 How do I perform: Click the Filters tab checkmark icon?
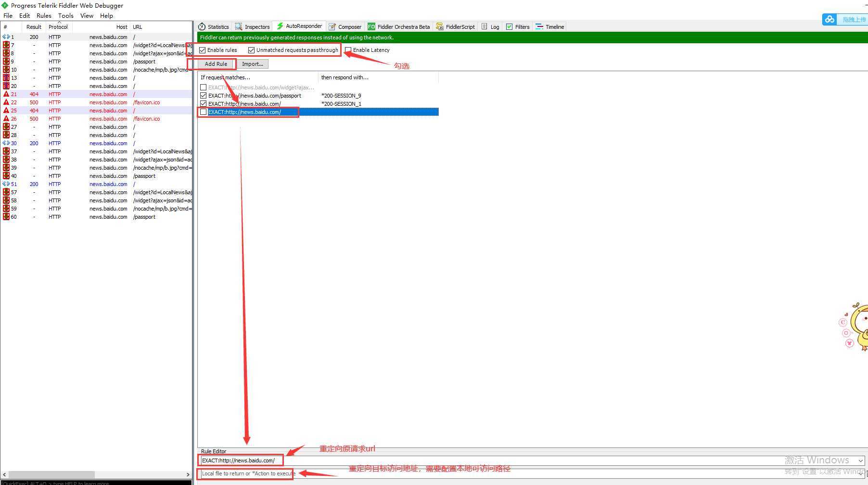[509, 27]
